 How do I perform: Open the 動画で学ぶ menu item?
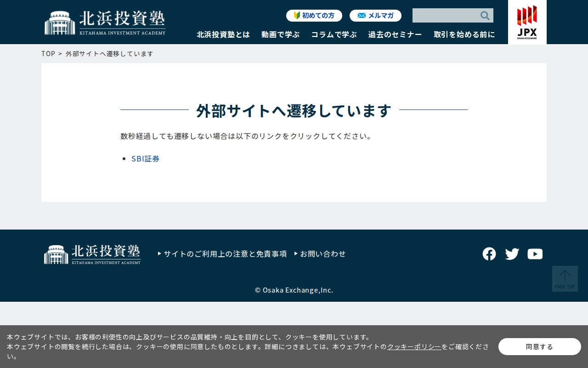(x=280, y=34)
